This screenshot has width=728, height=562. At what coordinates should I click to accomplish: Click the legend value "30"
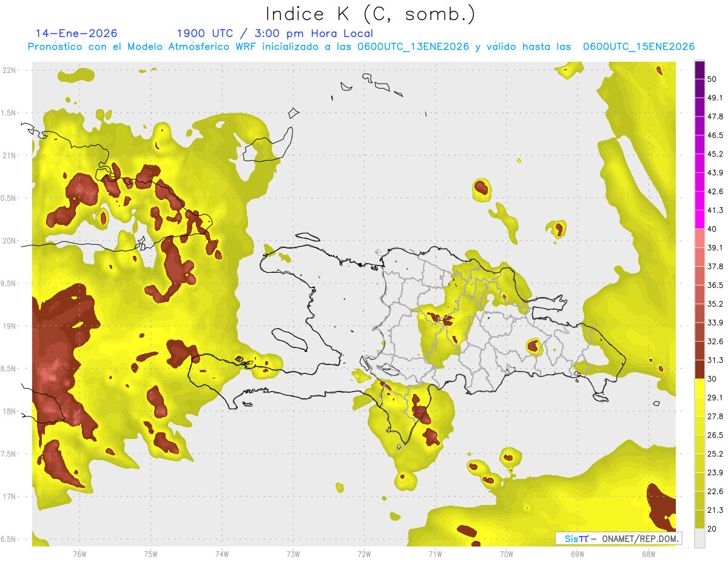coord(712,379)
